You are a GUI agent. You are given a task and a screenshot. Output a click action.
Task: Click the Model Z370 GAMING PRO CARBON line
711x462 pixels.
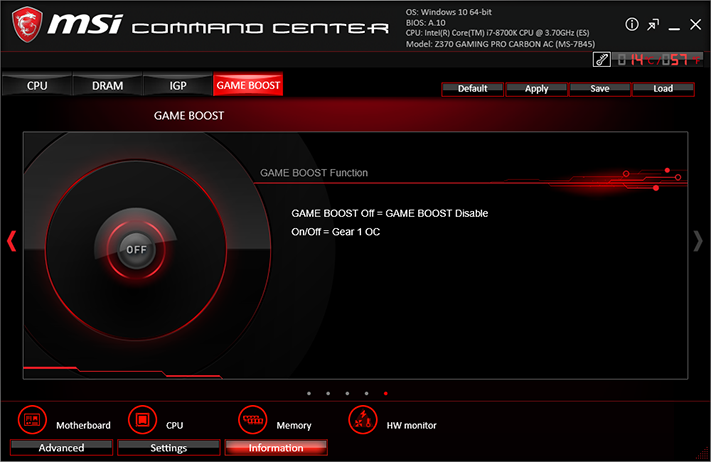point(500,44)
